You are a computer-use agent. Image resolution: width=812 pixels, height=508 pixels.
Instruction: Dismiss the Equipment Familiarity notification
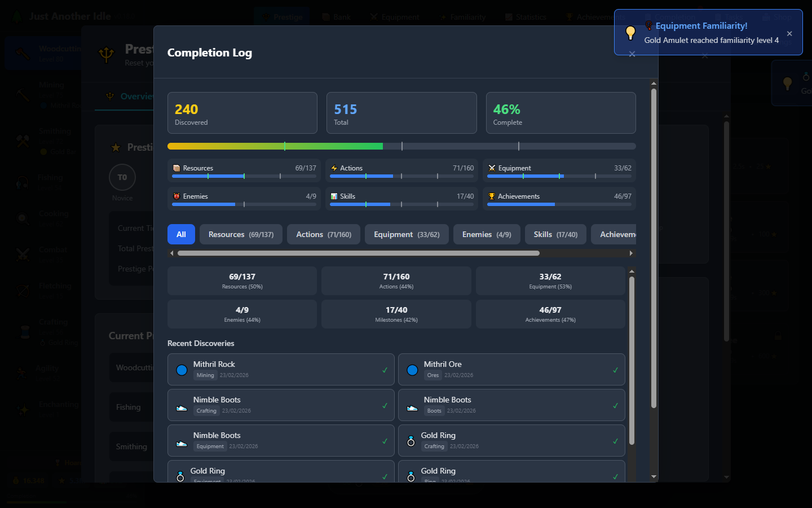[x=789, y=33]
